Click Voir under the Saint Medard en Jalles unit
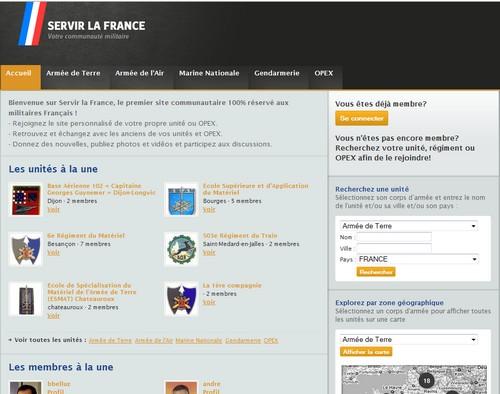 click(209, 253)
